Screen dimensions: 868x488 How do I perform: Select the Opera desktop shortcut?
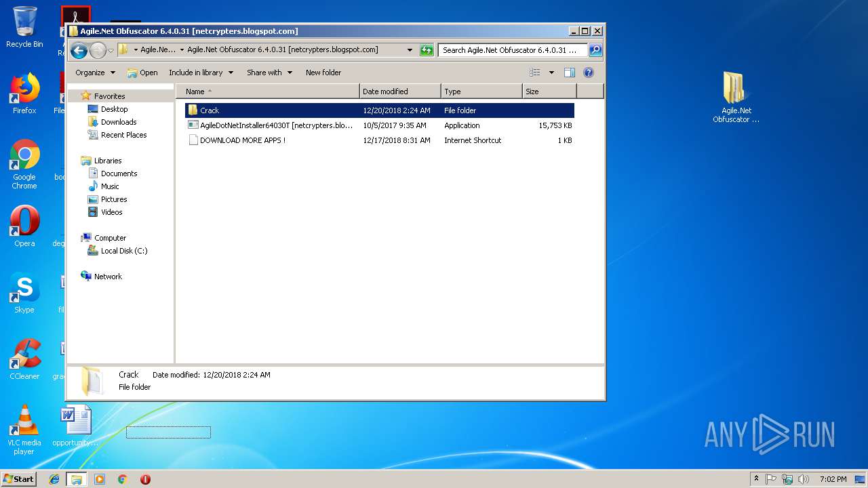pyautogui.click(x=24, y=226)
